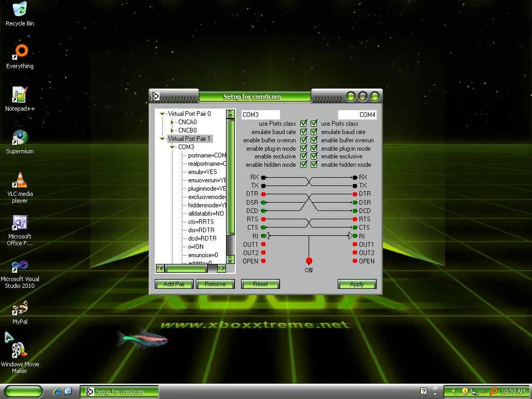This screenshot has width=532, height=399.
Task: Click Internet Explorer quick launch icon
Action: point(57,391)
